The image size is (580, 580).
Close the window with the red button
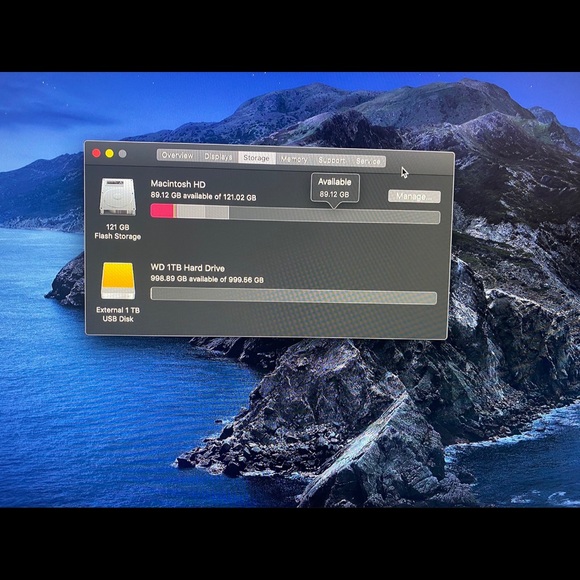click(96, 153)
